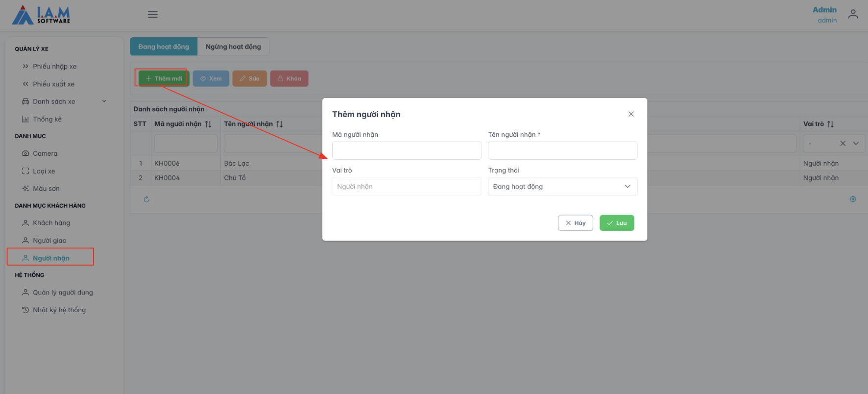Select the Đang hoạt động tab

164,47
